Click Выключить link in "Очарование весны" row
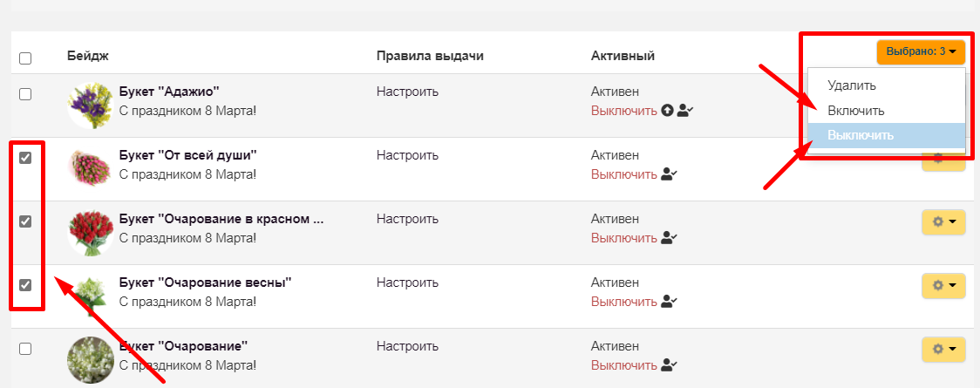The image size is (980, 388). tap(623, 303)
